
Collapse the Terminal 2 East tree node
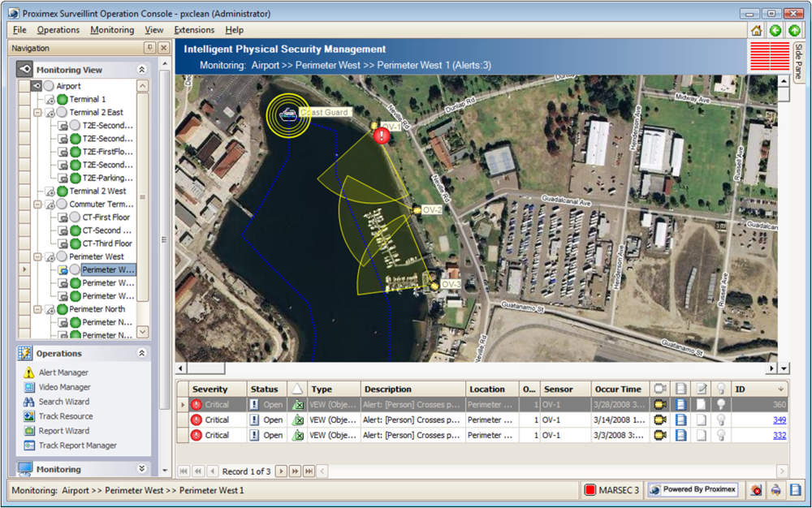[37, 113]
